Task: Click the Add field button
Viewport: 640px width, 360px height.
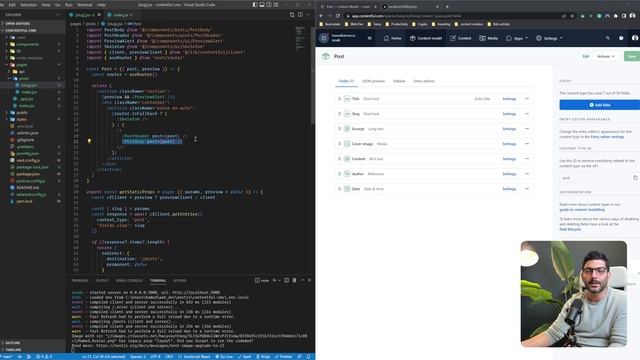Action: 600,105
